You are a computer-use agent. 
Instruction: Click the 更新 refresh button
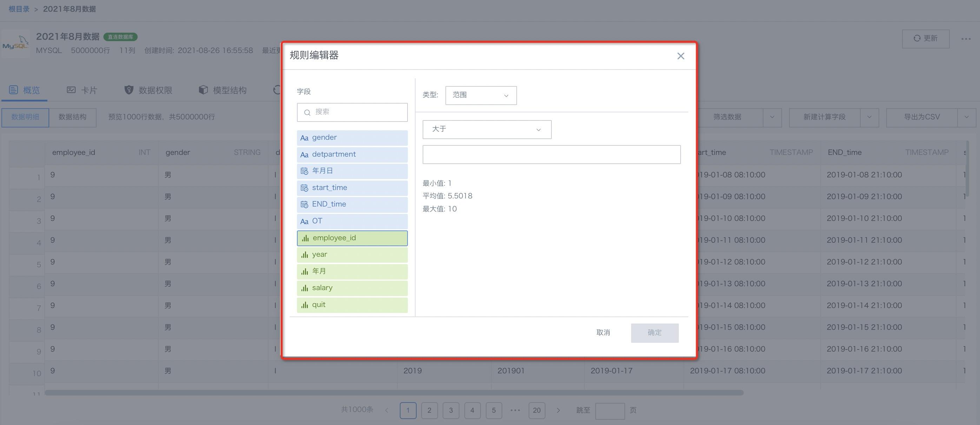click(x=925, y=39)
